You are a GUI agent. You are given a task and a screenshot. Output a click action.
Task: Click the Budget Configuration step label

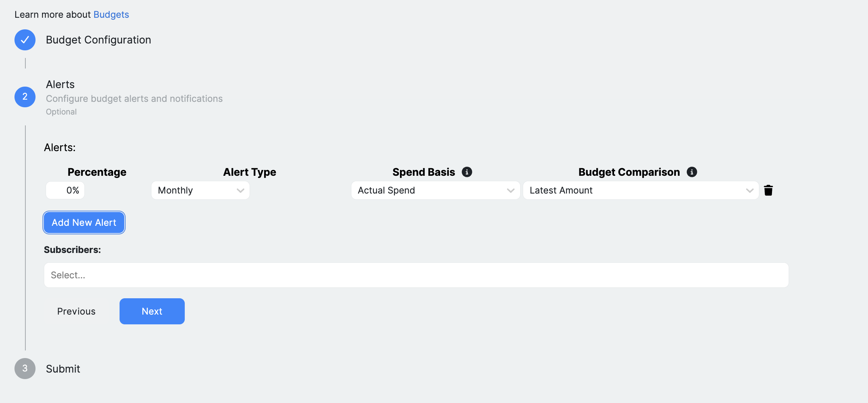98,40
